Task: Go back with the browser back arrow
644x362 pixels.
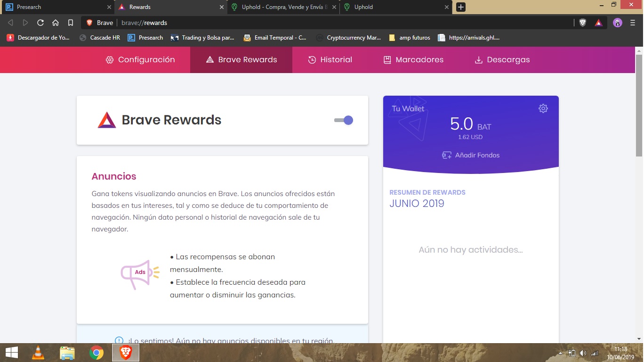Action: coord(10,23)
